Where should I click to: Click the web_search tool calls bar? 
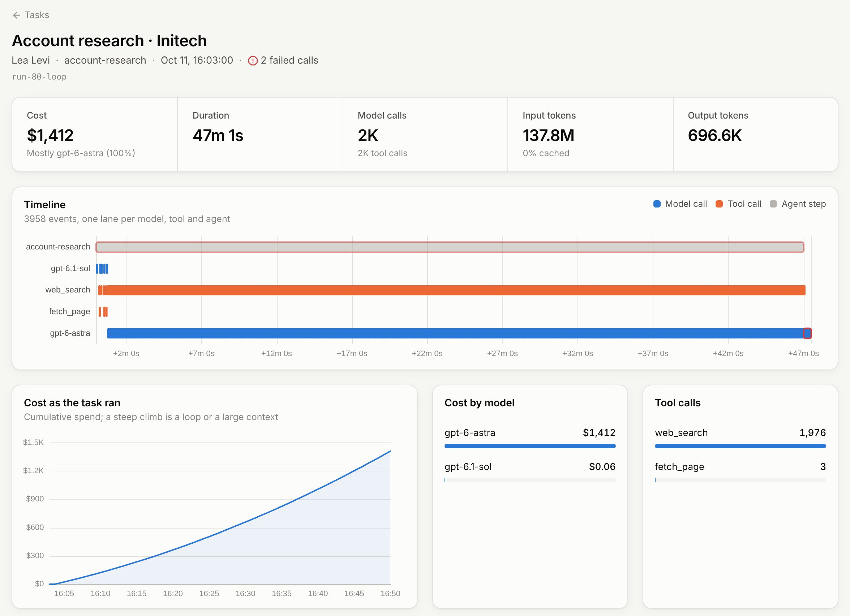(x=740, y=446)
